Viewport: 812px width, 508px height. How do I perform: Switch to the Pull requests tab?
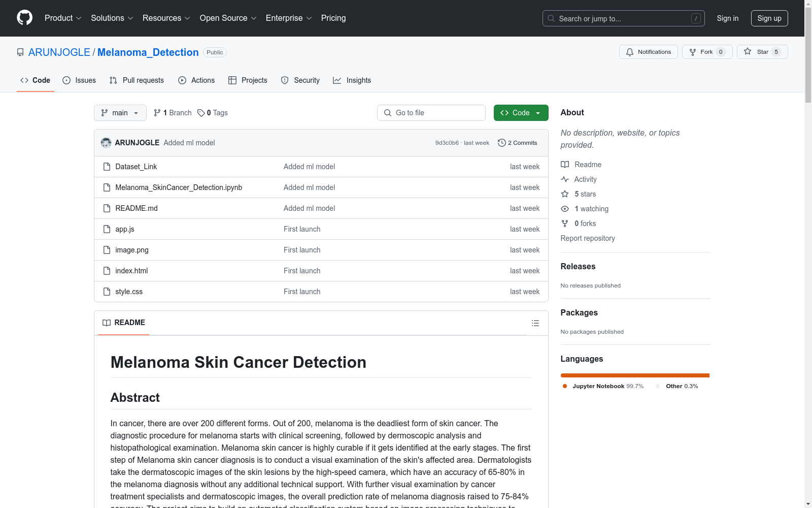tap(137, 80)
